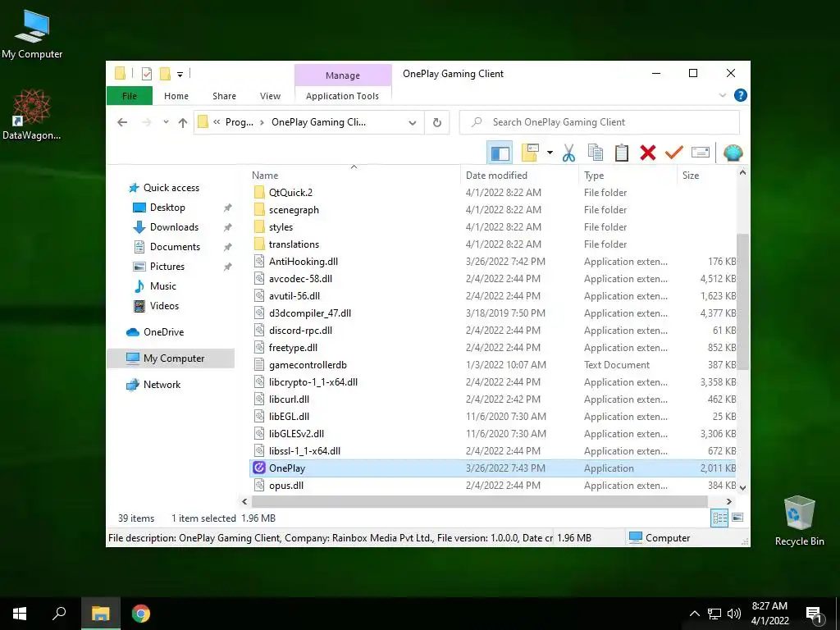Click the clipboard Paste icon
The image size is (840, 630).
coord(622,153)
